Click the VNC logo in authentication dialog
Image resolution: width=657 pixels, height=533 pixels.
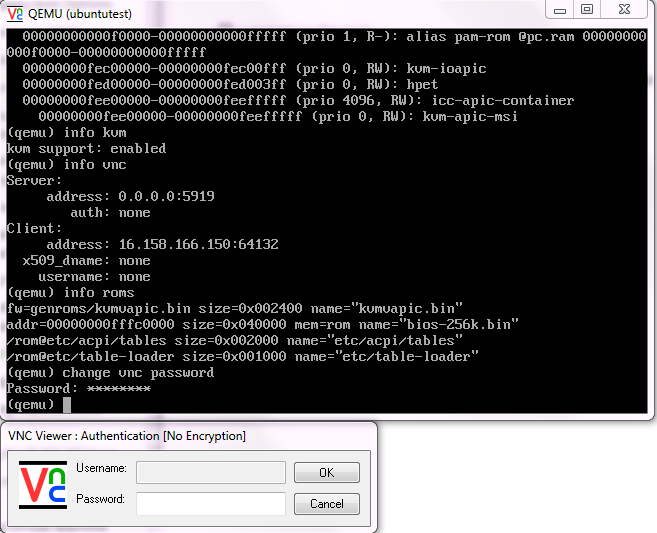[x=43, y=485]
